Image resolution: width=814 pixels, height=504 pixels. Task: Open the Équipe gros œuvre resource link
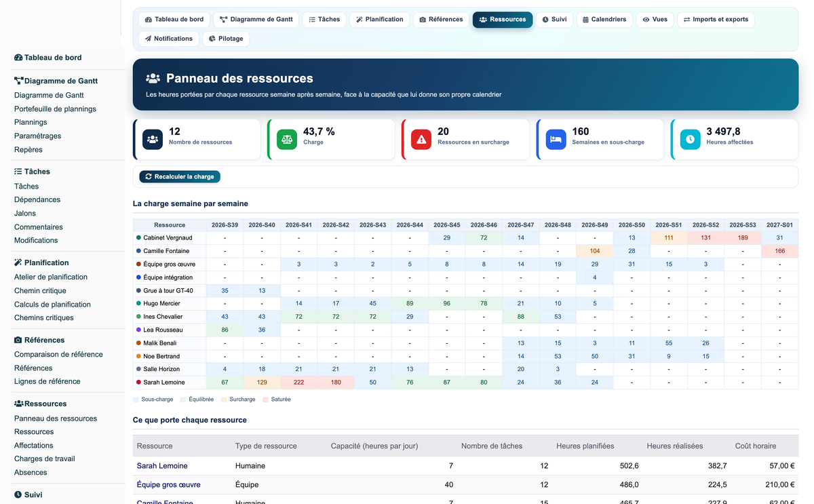pyautogui.click(x=169, y=485)
